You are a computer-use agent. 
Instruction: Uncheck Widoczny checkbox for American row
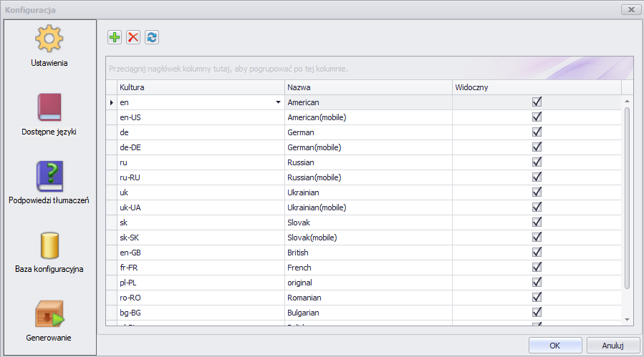[537, 102]
